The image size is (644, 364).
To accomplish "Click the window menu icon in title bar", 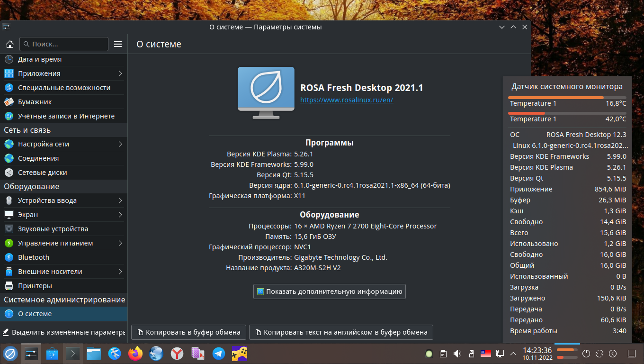I will (7, 27).
